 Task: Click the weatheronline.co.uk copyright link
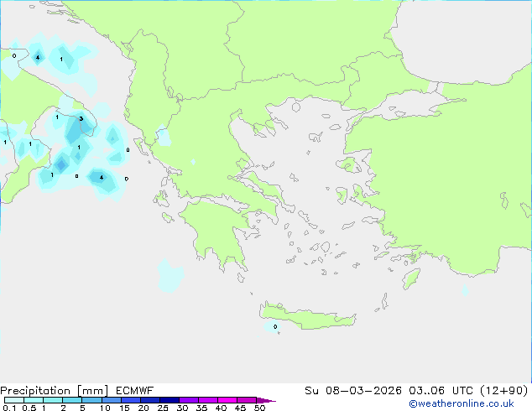point(462,403)
